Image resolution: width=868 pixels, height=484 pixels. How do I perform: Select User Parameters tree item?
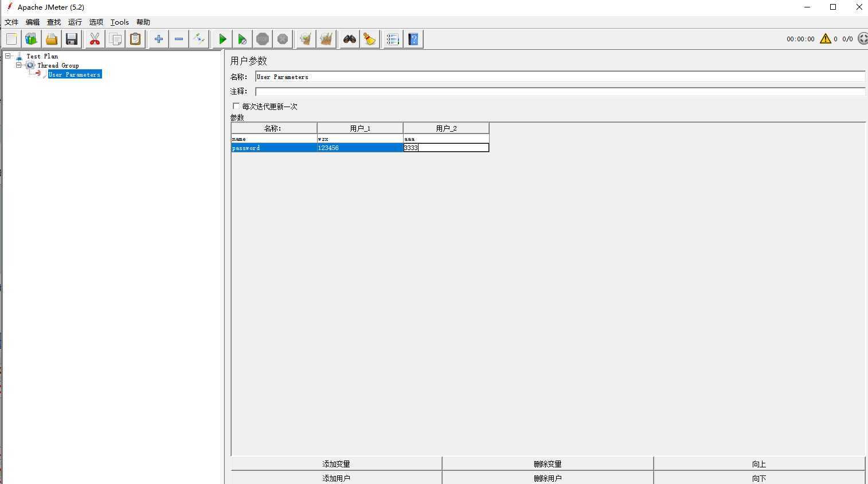(x=75, y=74)
